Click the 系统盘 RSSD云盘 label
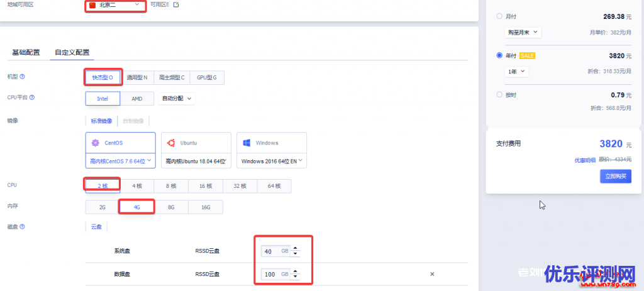The height and width of the screenshot is (291, 644). 208,251
